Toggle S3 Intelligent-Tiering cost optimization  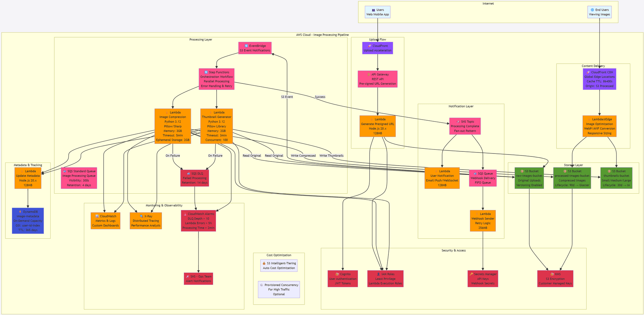tap(279, 265)
